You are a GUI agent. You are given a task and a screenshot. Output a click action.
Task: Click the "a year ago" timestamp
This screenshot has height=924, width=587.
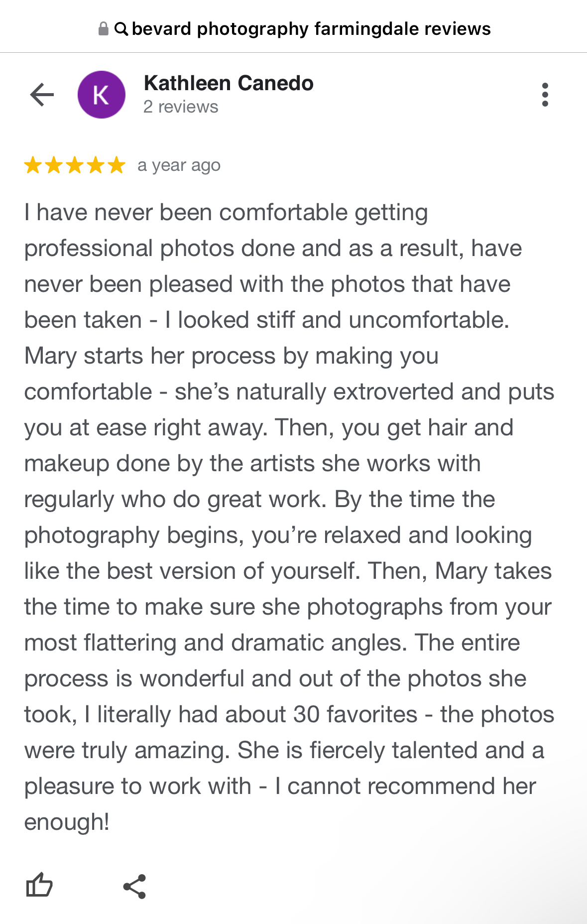(179, 165)
